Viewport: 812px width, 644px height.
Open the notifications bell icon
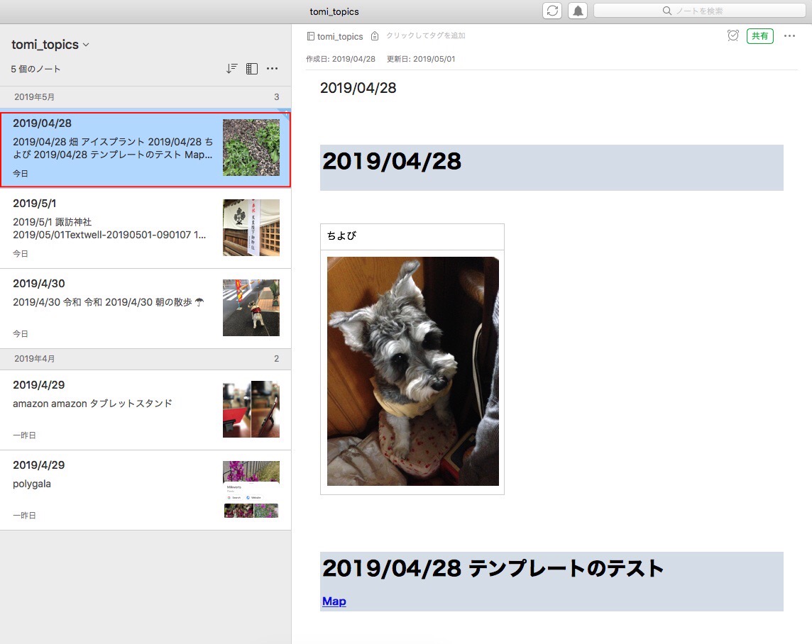[x=577, y=11]
